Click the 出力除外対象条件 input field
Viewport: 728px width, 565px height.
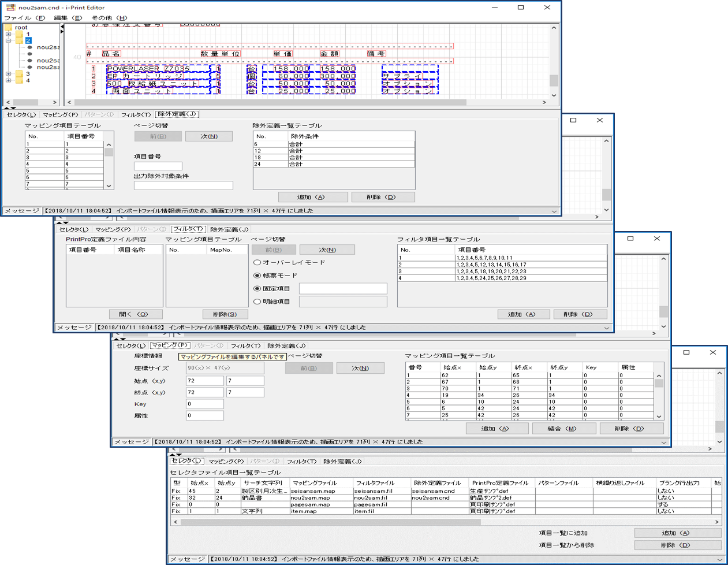[x=184, y=185]
